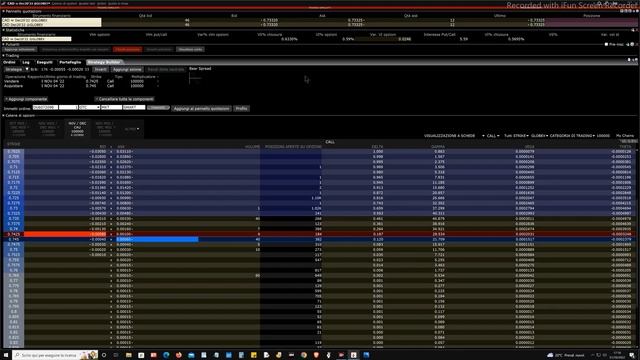Click the GAMMA column header
The width and height of the screenshot is (640, 360).
[438, 147]
